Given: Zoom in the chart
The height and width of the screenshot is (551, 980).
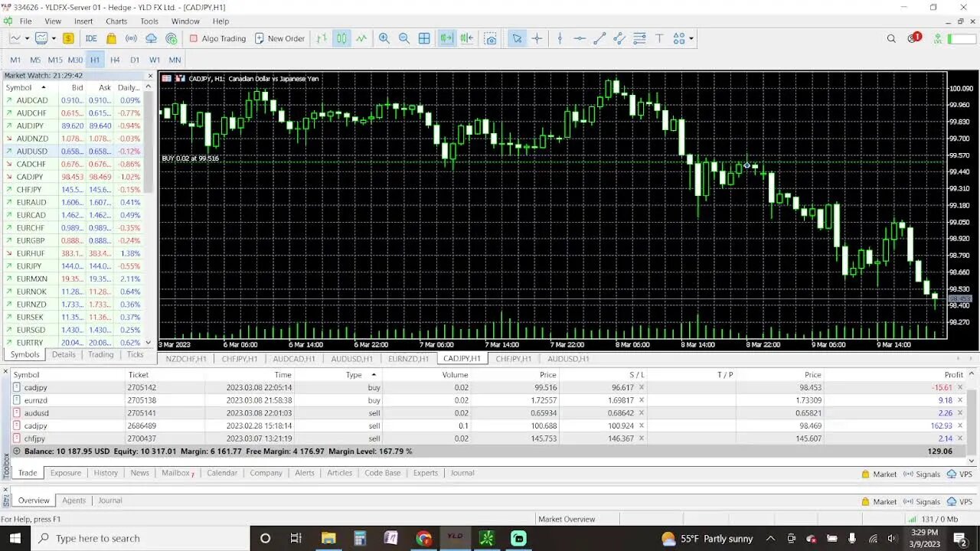Looking at the screenshot, I should [384, 38].
